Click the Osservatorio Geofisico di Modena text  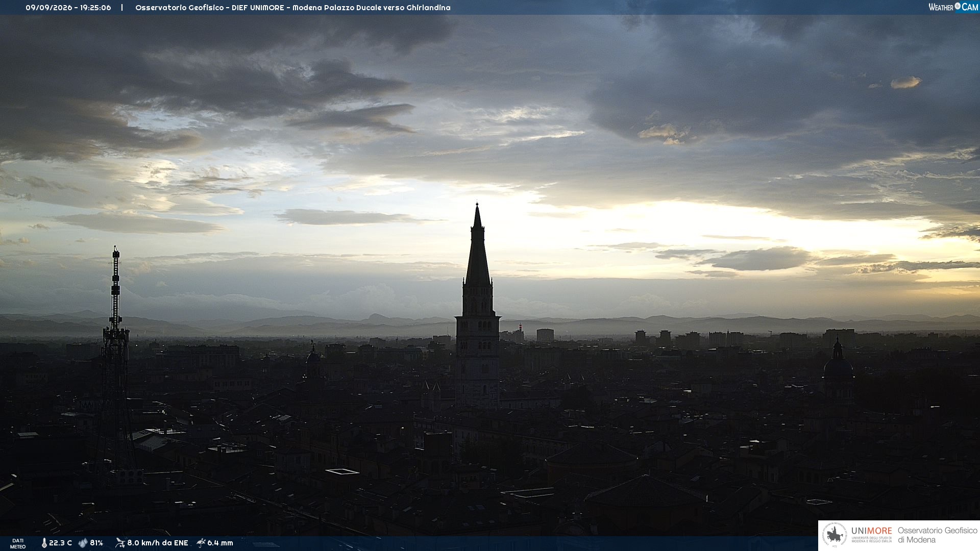click(937, 535)
